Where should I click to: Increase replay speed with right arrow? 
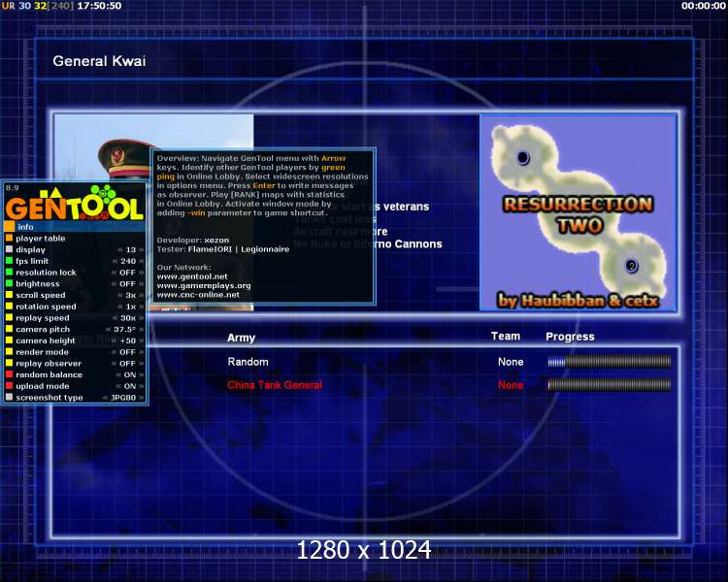[141, 318]
